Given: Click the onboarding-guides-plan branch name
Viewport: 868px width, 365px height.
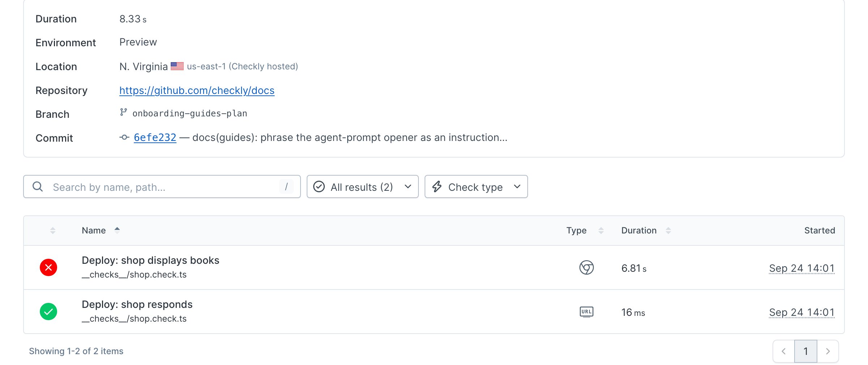Looking at the screenshot, I should (190, 113).
